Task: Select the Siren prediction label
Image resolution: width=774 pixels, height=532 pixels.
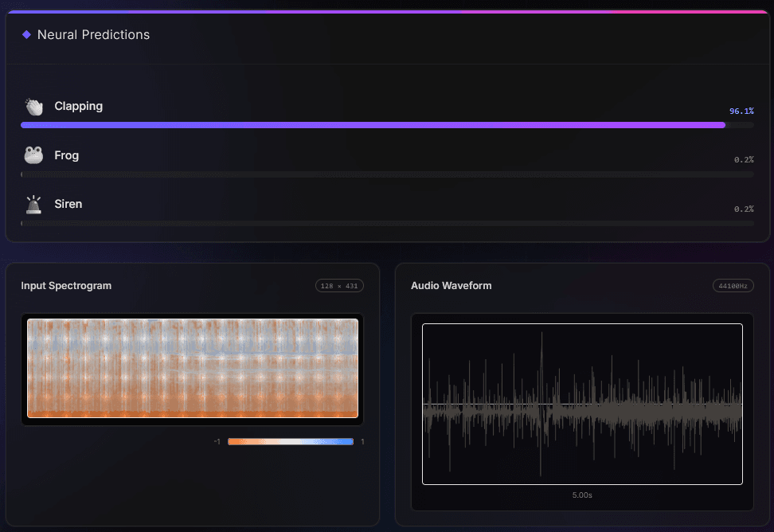Action: (68, 204)
